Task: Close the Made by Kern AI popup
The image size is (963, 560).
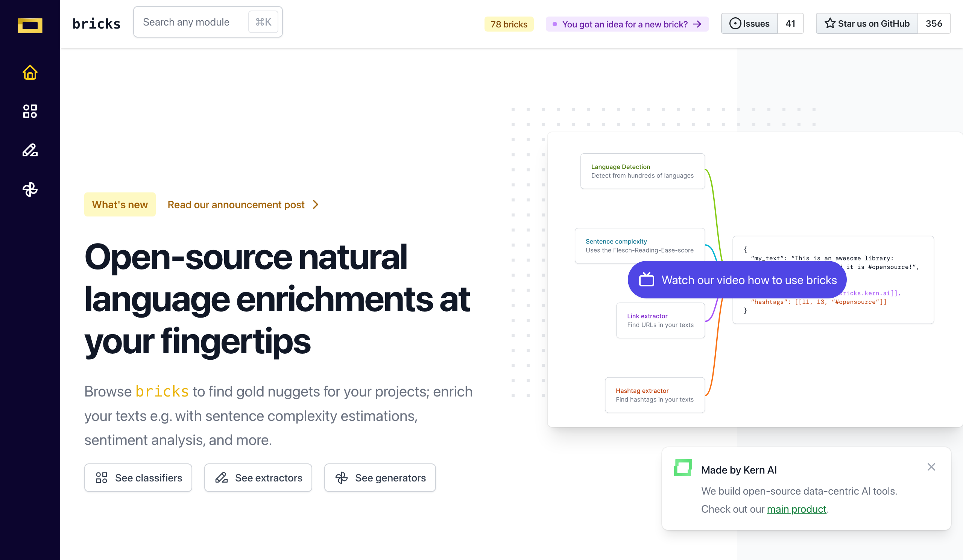Action: 931,467
